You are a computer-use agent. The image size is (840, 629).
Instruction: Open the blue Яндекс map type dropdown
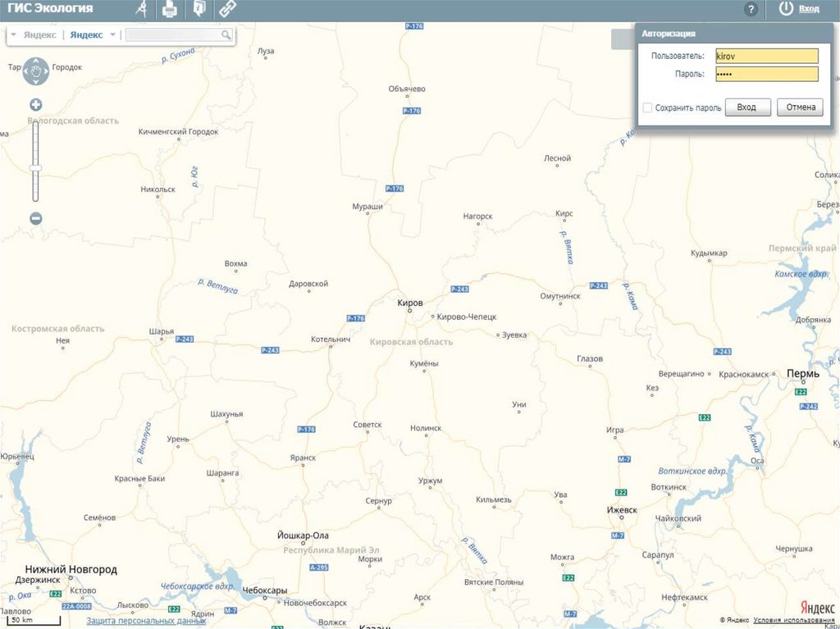[112, 34]
